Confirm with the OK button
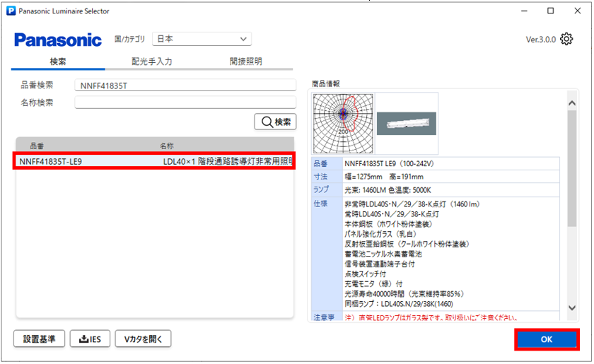Viewport: 594px width, 364px height. pos(546,340)
